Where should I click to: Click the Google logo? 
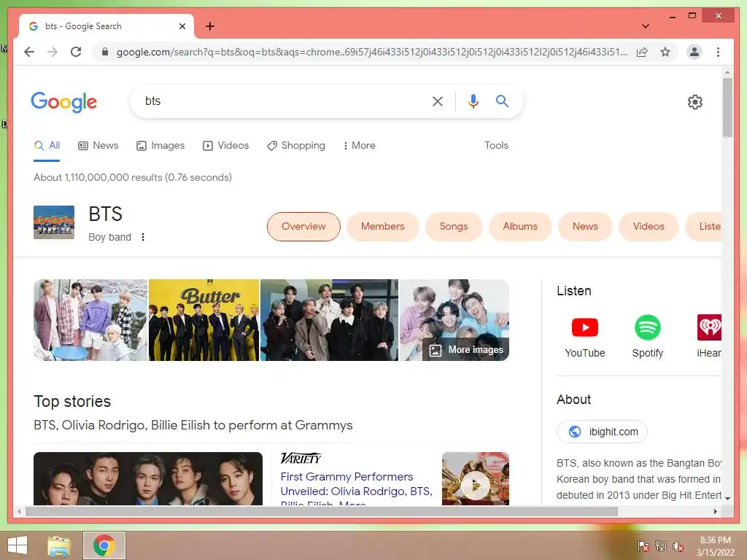(x=64, y=102)
